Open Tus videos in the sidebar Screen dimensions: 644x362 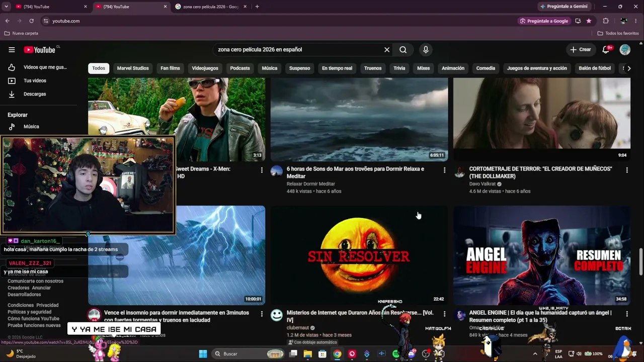(x=35, y=80)
